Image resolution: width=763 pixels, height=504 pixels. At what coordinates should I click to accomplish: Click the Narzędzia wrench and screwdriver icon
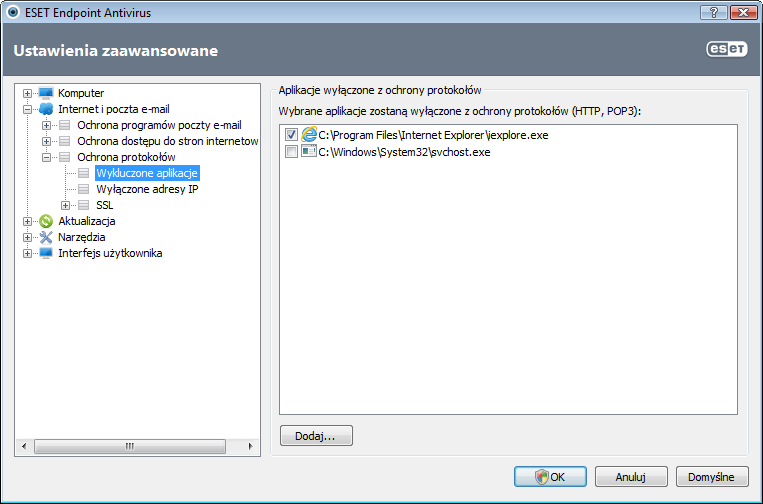click(46, 237)
